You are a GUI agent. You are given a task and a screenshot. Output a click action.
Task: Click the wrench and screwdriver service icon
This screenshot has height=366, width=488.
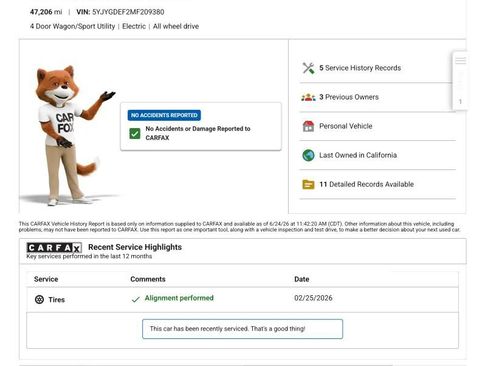pos(308,68)
